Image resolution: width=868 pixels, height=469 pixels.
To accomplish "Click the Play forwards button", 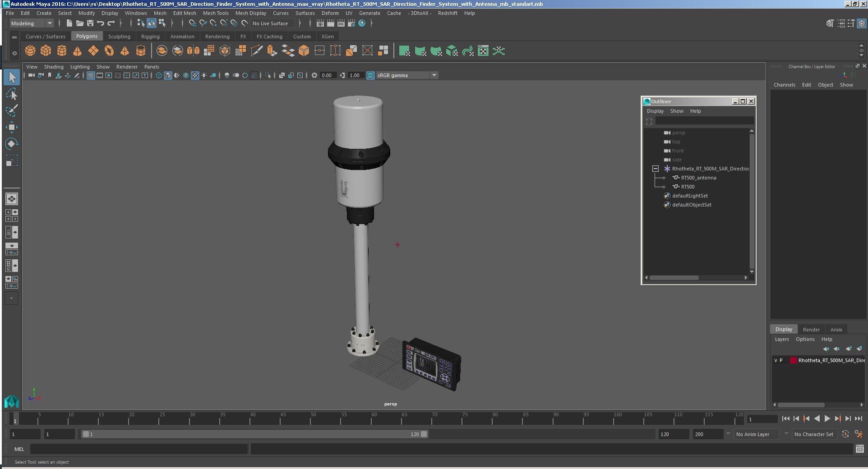I will click(x=827, y=418).
